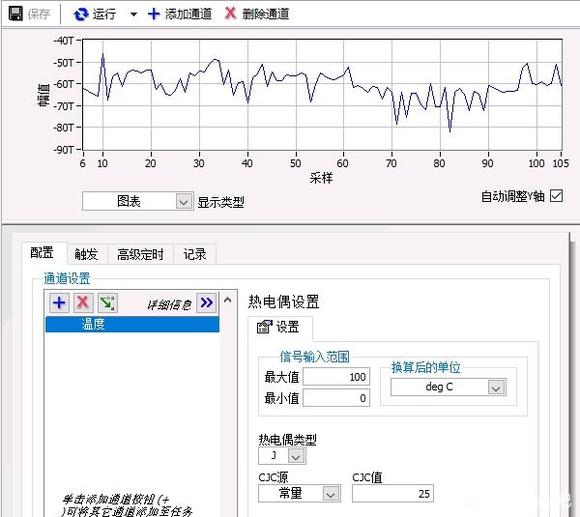Switch to the 高级定时 tab
The height and width of the screenshot is (517, 580).
(x=140, y=254)
